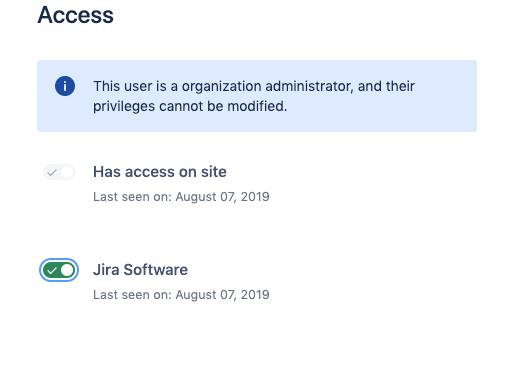Click the white knob of site access switch
The height and width of the screenshot is (373, 507).
[67, 172]
